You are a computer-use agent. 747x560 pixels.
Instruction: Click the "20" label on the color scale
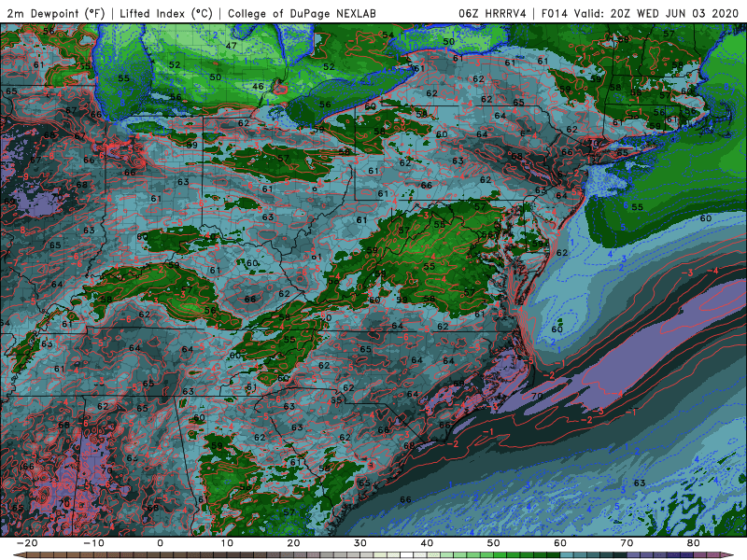293,543
